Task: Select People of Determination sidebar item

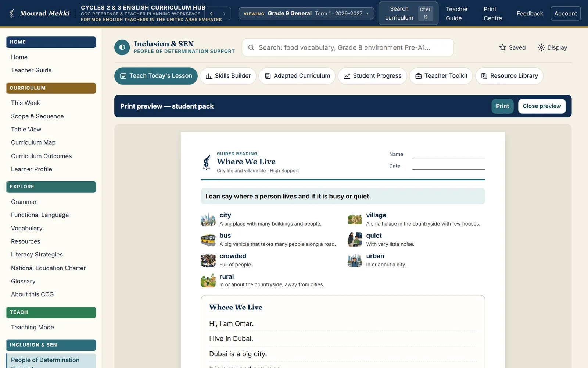Action: tap(51, 361)
